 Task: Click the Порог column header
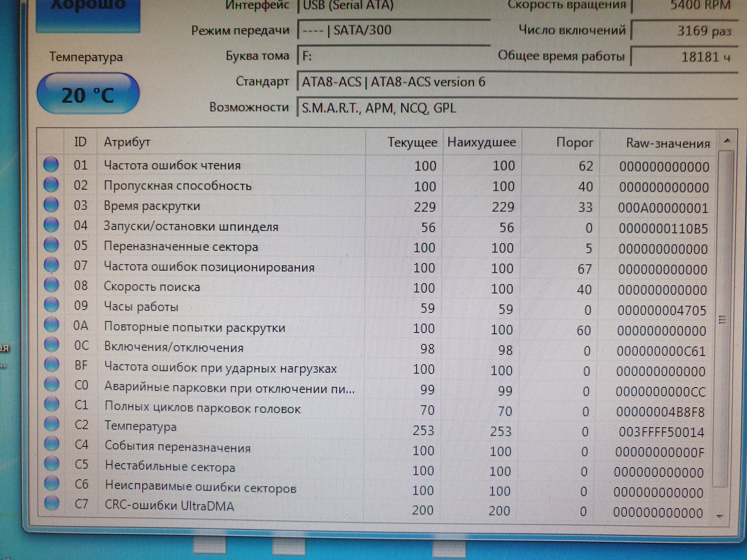click(575, 142)
